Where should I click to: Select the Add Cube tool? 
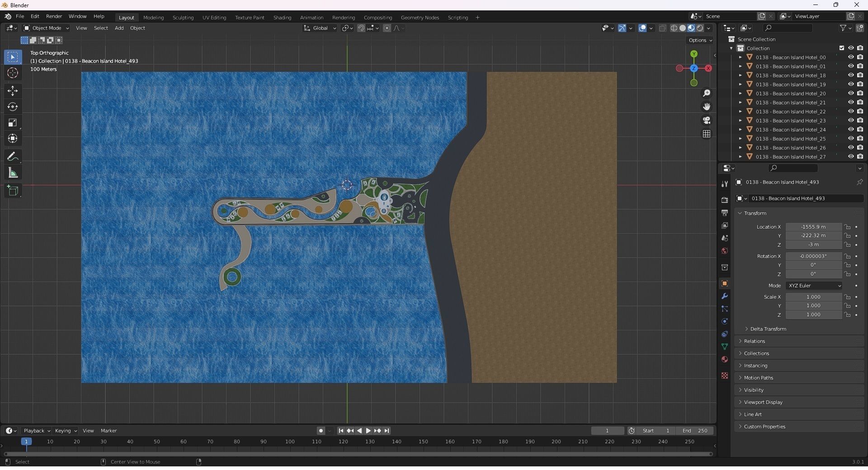[x=13, y=191]
